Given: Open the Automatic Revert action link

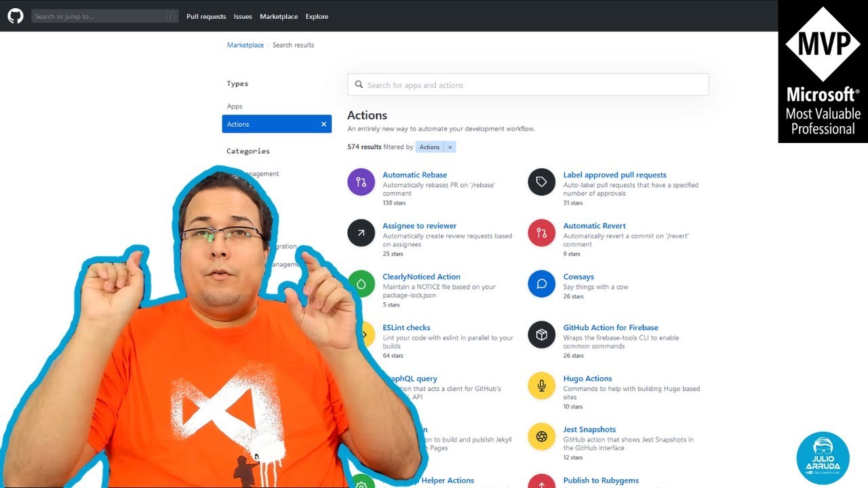Looking at the screenshot, I should tap(595, 226).
